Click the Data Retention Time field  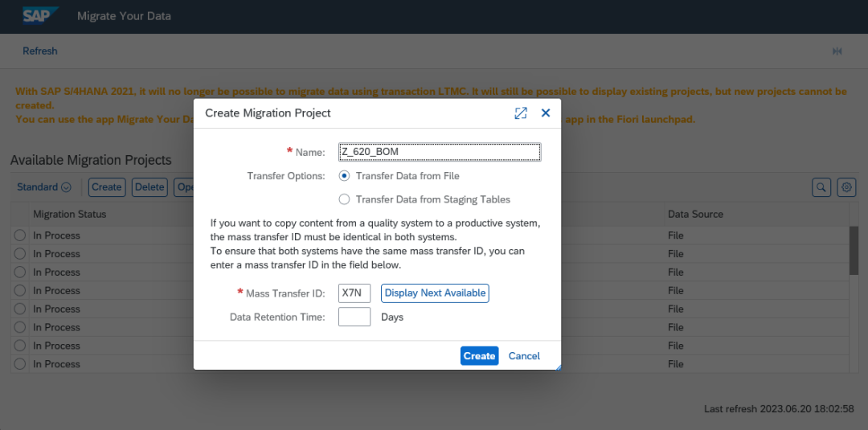point(354,317)
